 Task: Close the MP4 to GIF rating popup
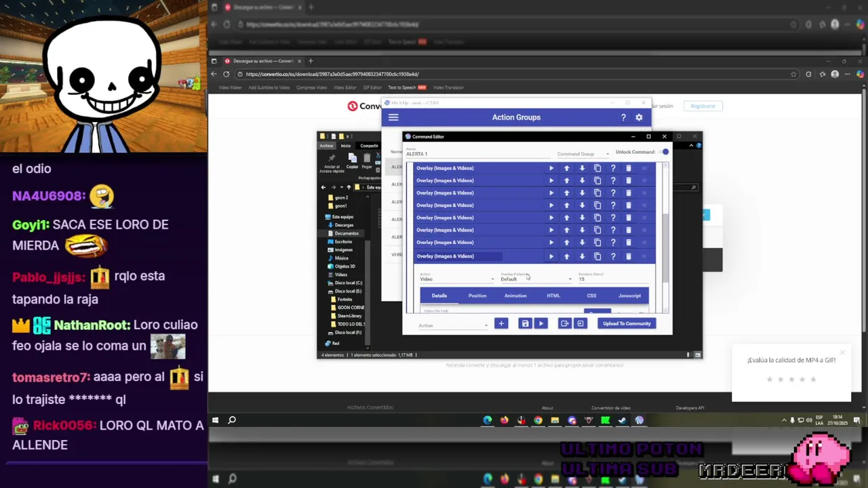click(843, 352)
